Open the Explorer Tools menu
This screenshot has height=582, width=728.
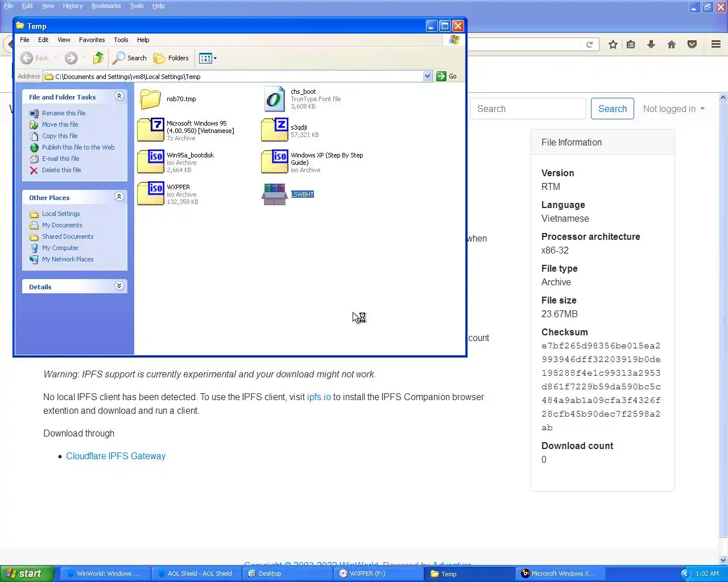click(121, 40)
